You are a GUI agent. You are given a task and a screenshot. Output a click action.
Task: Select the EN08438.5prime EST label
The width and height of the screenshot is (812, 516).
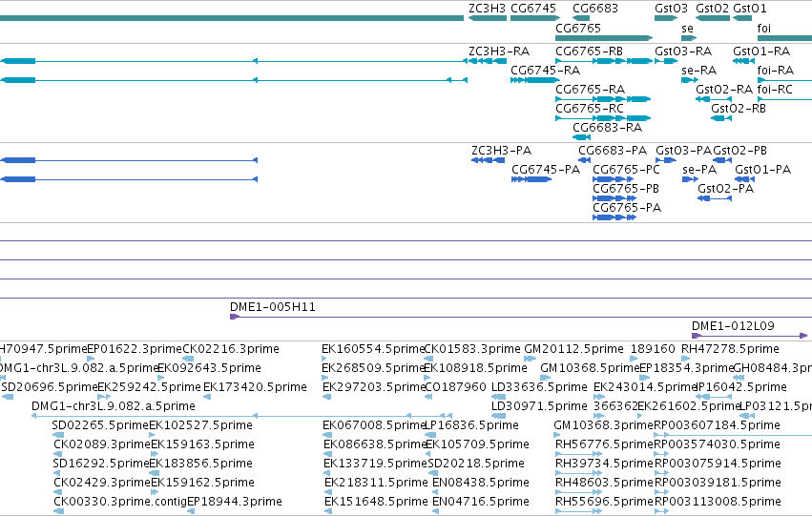coord(481,483)
